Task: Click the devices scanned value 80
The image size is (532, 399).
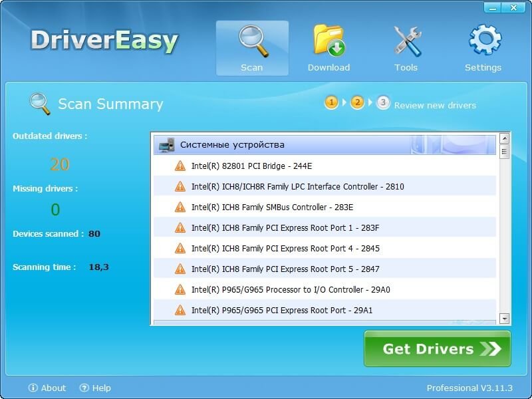Action: 94,234
